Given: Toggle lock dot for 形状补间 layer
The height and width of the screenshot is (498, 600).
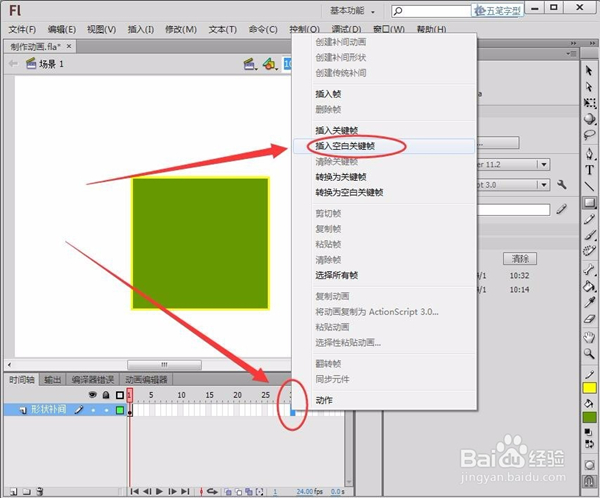Looking at the screenshot, I should (x=106, y=410).
